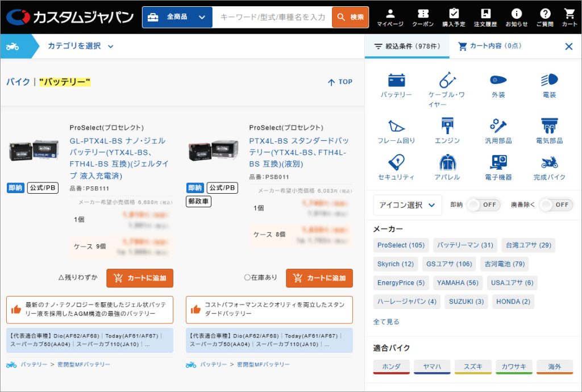Filter by maker ProSelect (105)

[401, 245]
